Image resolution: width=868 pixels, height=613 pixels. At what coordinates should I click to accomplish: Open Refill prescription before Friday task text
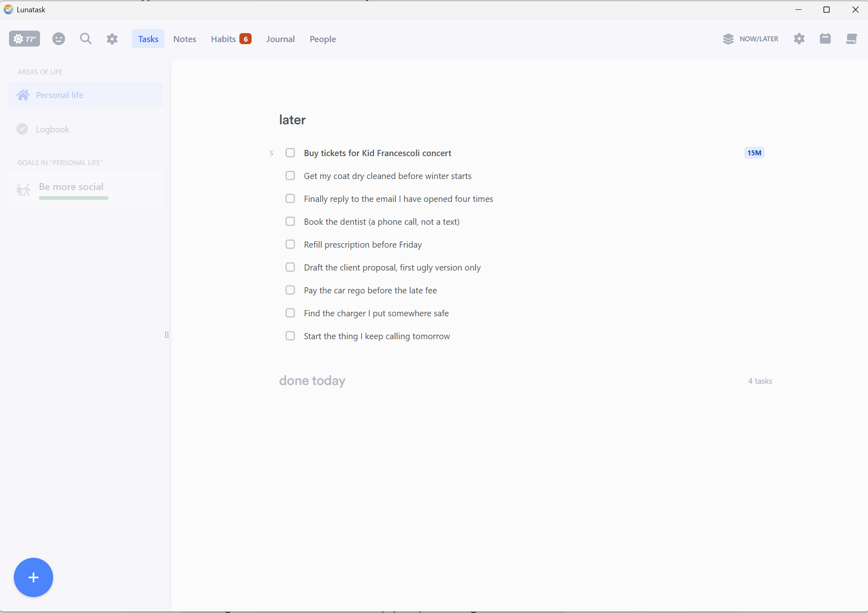(x=363, y=244)
